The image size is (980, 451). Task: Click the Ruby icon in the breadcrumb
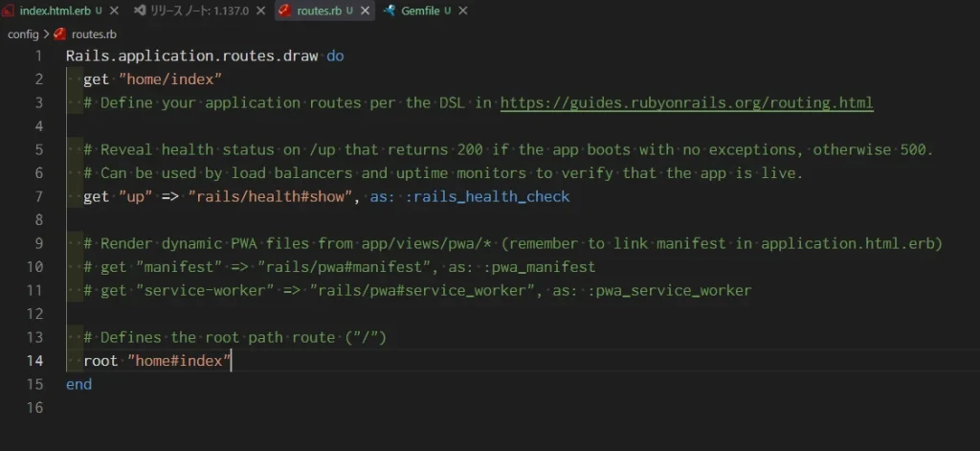60,34
